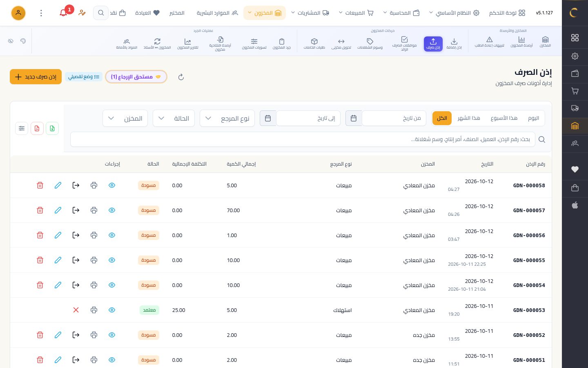Screen dimensions: 588x368
Task: Toggle the مستحق الإرجاع (1) filter
Action: [136, 77]
